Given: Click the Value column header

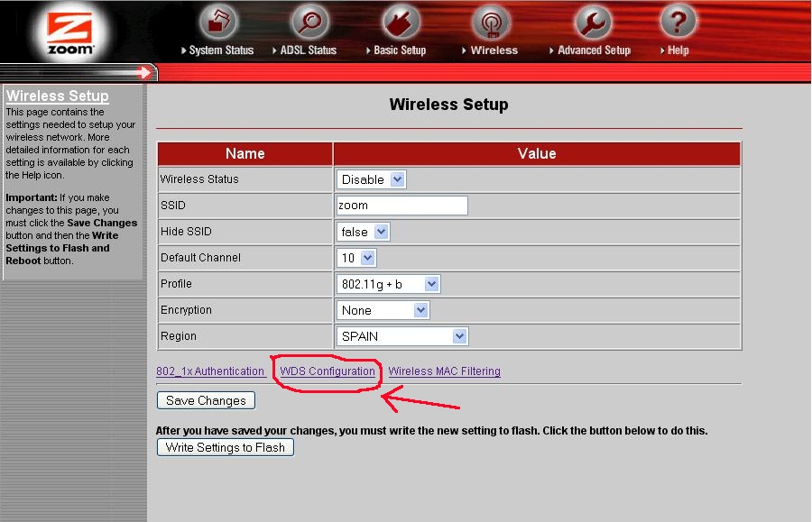Looking at the screenshot, I should click(x=537, y=153).
